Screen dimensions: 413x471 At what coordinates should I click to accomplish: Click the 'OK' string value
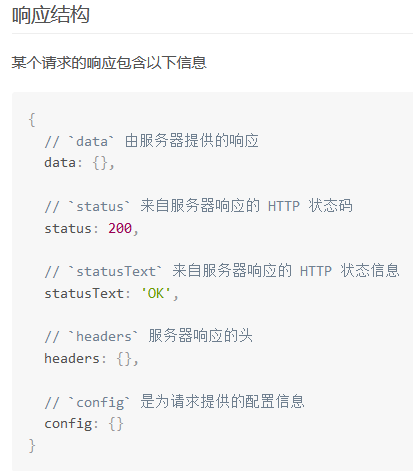(156, 293)
